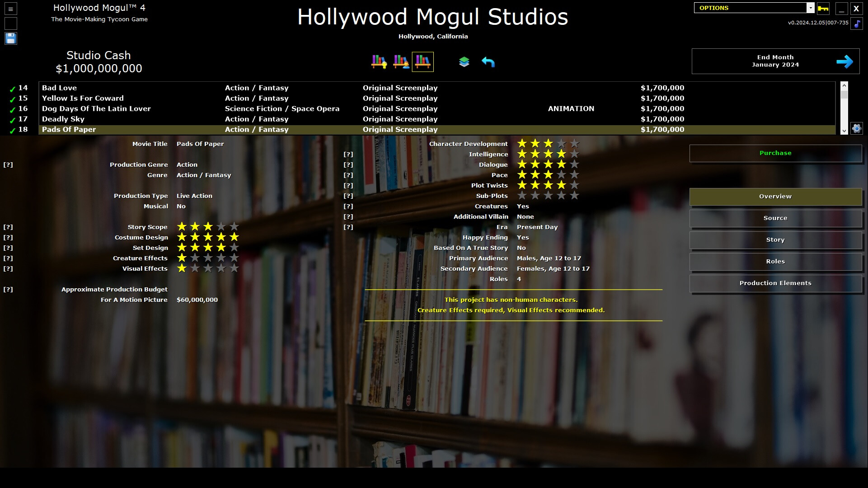Switch to the Production Elements tab
Viewport: 868px width, 488px height.
(x=775, y=283)
